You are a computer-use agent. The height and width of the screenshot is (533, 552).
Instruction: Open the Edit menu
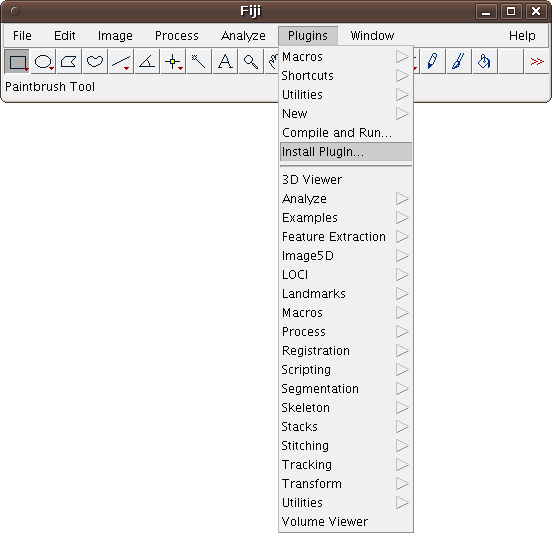(64, 36)
